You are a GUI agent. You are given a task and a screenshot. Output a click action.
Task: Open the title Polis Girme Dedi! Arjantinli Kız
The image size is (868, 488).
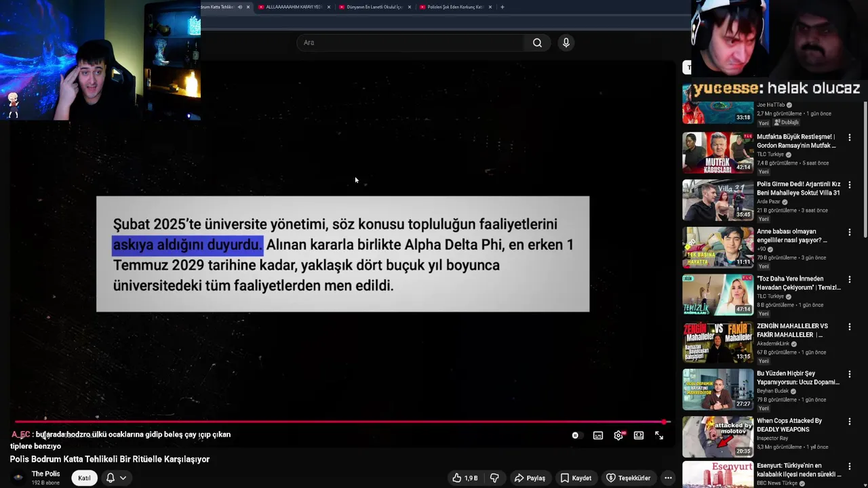click(x=798, y=188)
